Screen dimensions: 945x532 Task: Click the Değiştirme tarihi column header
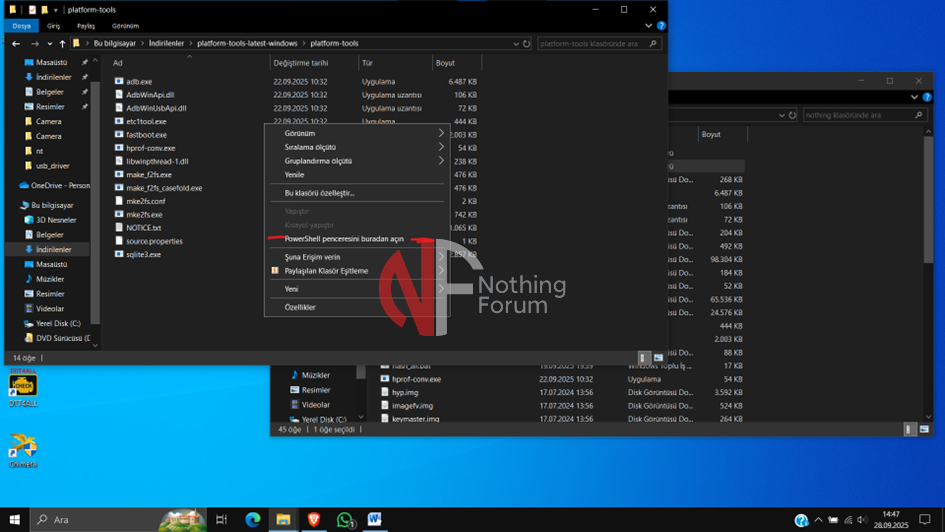point(300,63)
